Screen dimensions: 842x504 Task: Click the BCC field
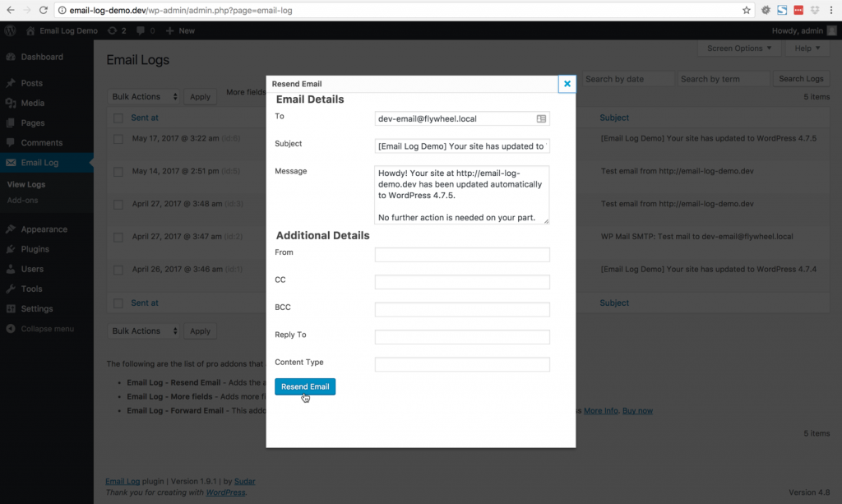pos(462,309)
